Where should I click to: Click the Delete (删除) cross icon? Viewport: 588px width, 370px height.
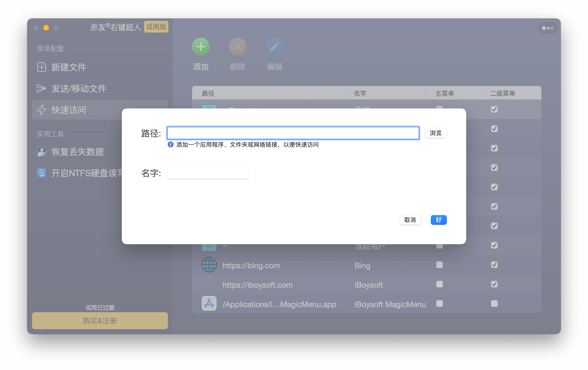[x=237, y=46]
